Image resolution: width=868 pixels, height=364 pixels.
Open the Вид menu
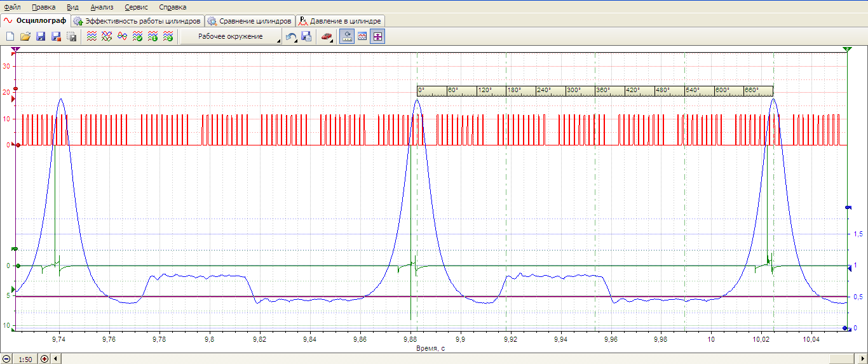73,7
